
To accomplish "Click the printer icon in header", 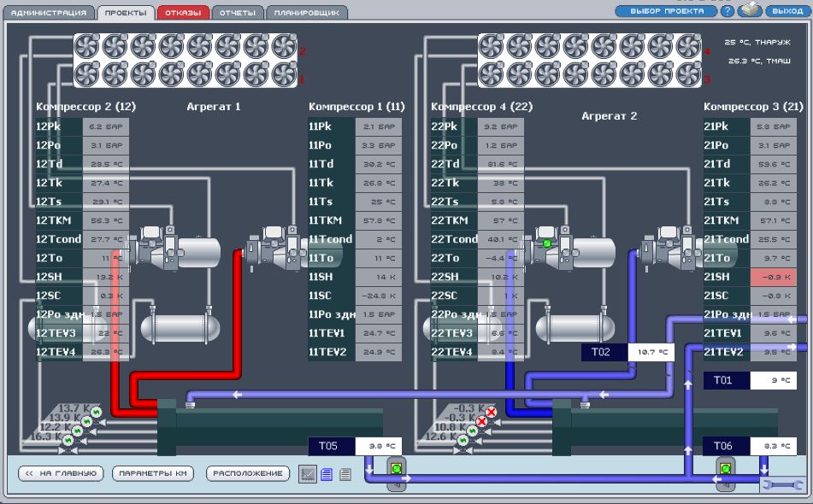I will [x=749, y=10].
